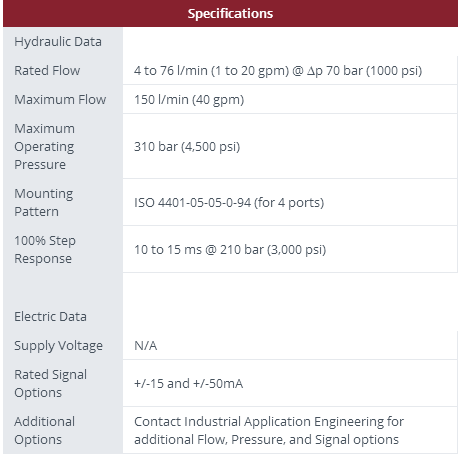Screen dimensions: 460x458
Task: Click the Δp 70 bar (1000 psi) text
Action: [364, 71]
